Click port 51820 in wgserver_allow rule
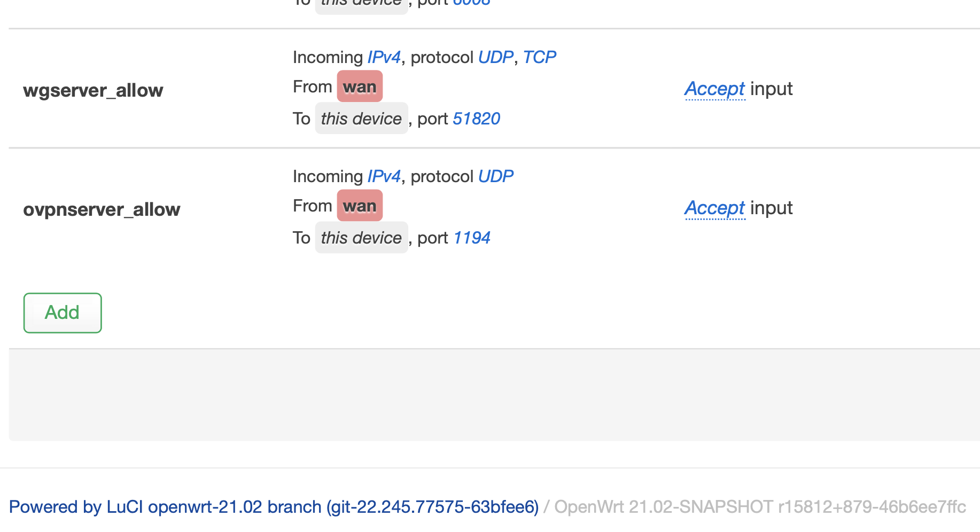The height and width of the screenshot is (532, 980). [x=476, y=119]
